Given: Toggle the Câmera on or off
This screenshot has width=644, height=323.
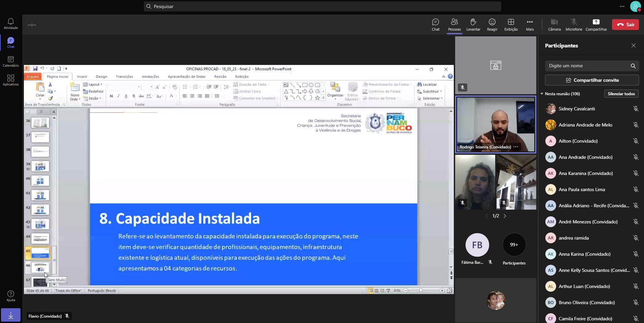Looking at the screenshot, I should [x=554, y=25].
